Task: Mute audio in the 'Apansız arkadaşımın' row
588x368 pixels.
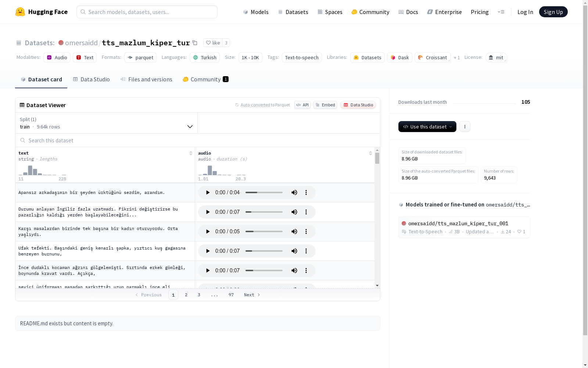Action: [x=294, y=192]
